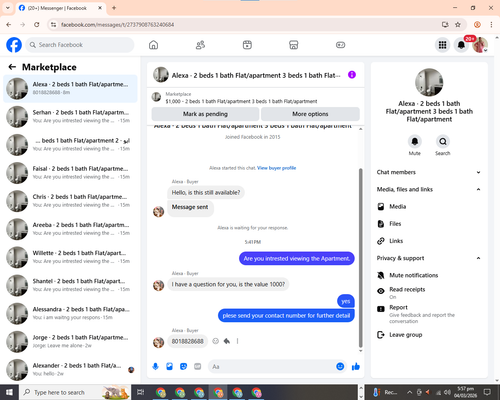Choose a sticker icon
This screenshot has width=500, height=400.
(x=183, y=367)
